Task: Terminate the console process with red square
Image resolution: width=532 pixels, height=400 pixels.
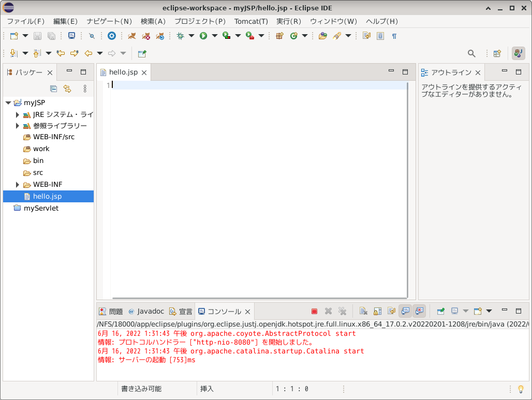Action: pyautogui.click(x=314, y=311)
